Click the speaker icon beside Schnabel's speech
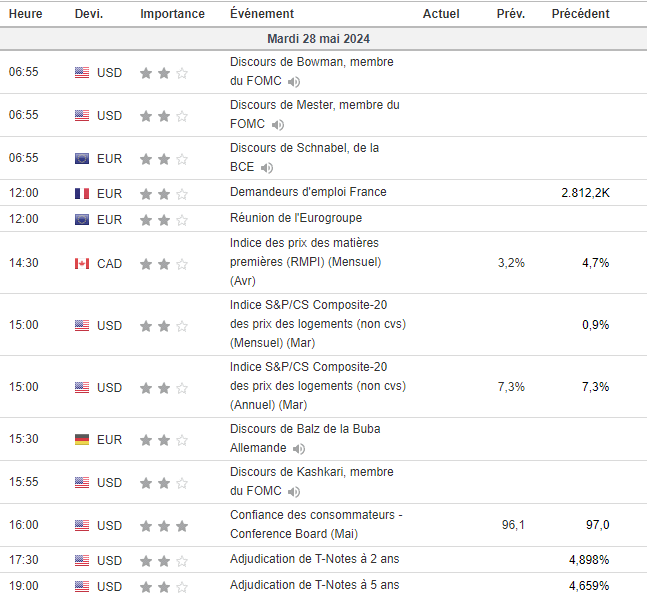This screenshot has width=647, height=596. click(x=267, y=168)
